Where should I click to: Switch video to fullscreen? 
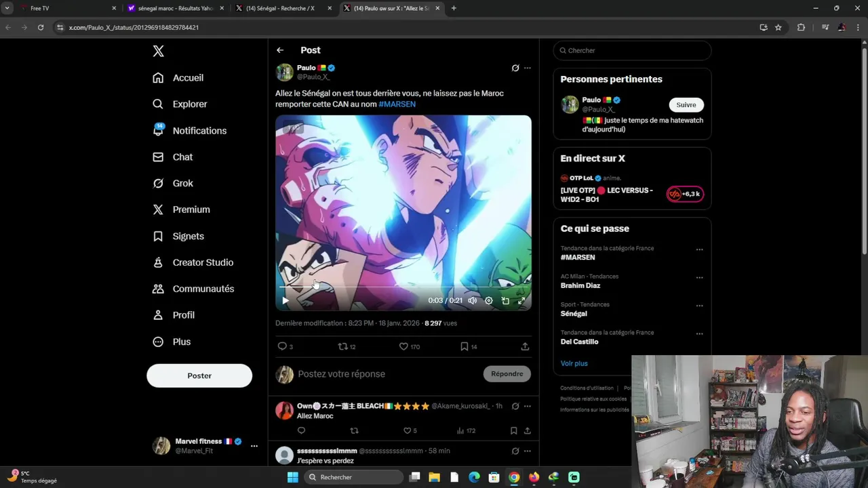[x=521, y=300]
